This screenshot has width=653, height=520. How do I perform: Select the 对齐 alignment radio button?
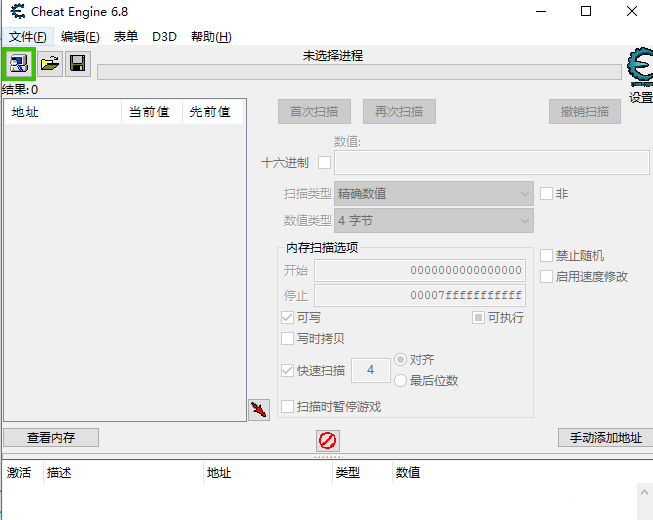(x=400, y=359)
